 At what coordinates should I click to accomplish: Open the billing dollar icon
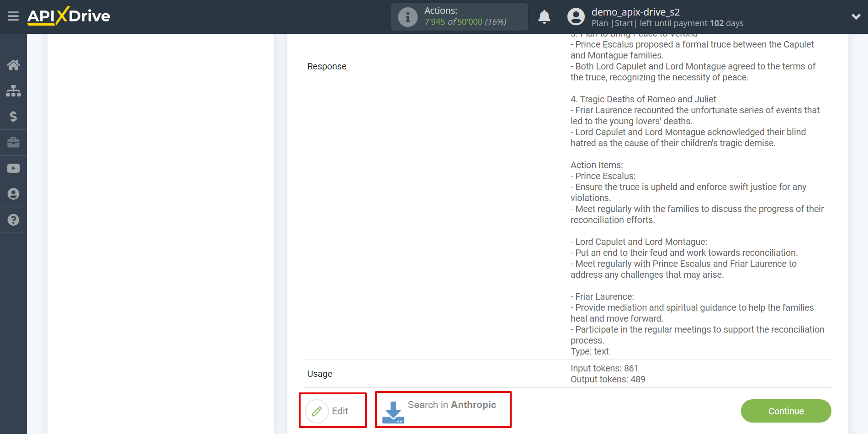(13, 116)
